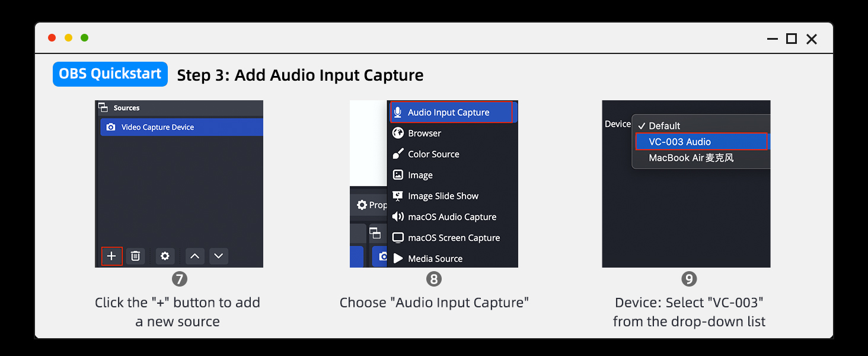868x356 pixels.
Task: Click the OBS Quickstart blue badge
Action: (x=110, y=74)
